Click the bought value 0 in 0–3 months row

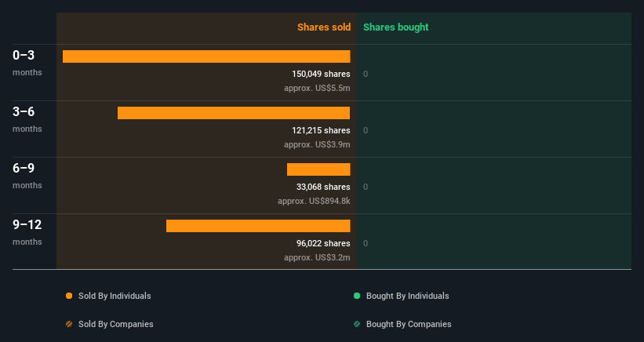pyautogui.click(x=366, y=74)
